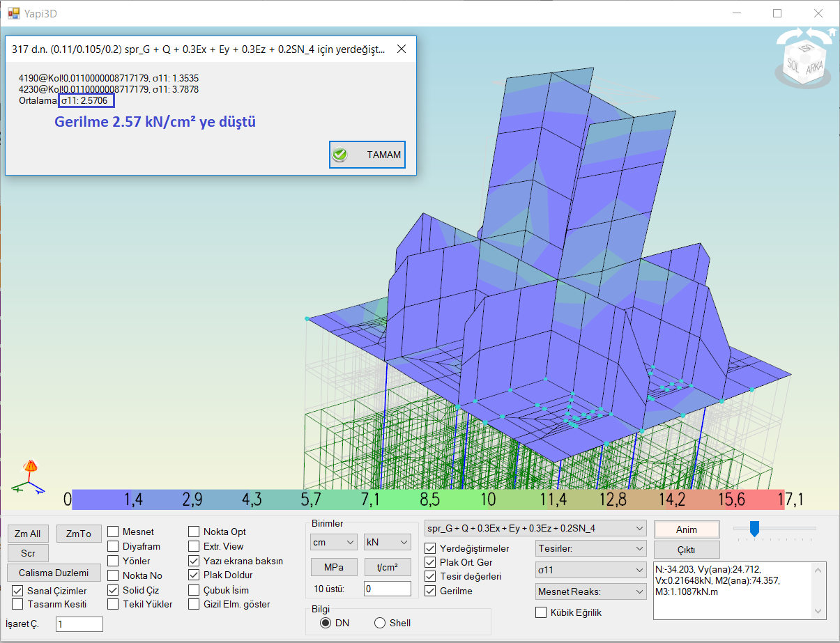Image resolution: width=840 pixels, height=643 pixels.
Task: Click the home icon beside the view cube
Action: tap(831, 32)
